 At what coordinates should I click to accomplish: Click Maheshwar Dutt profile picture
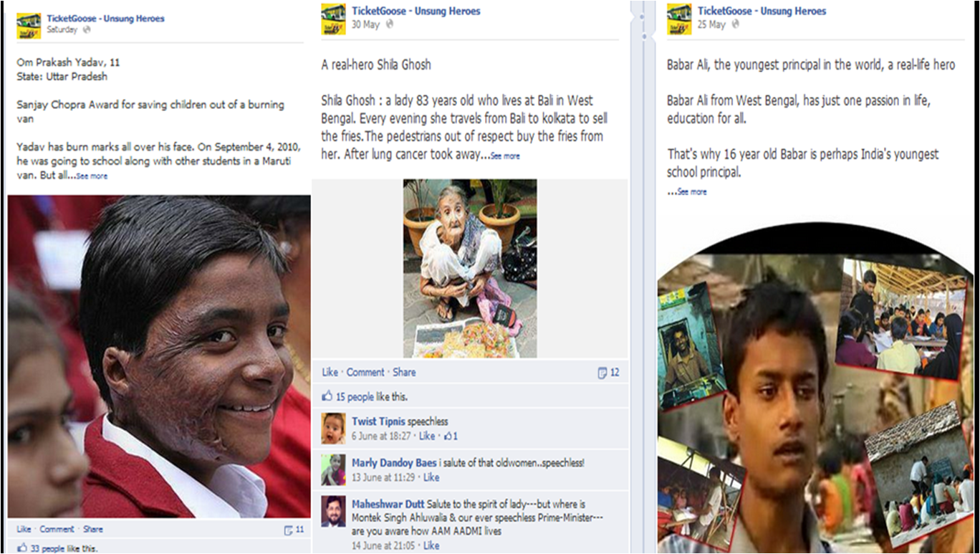[x=333, y=512]
